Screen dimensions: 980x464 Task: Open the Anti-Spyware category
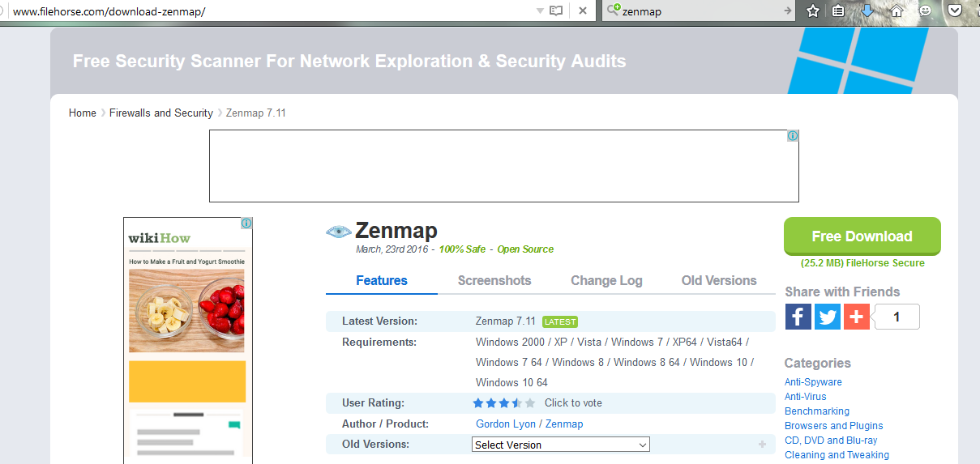tap(813, 382)
